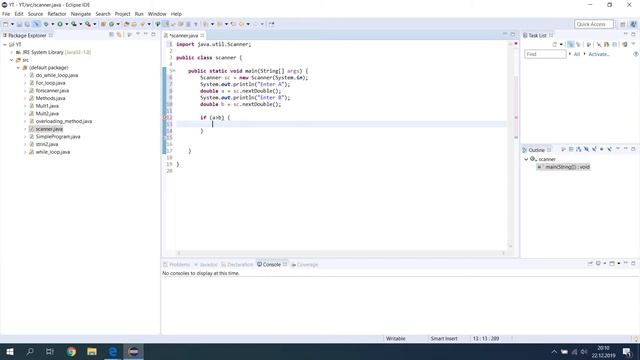
Task: Select SimpleProgram.java in Package Explorer
Action: tap(58, 137)
